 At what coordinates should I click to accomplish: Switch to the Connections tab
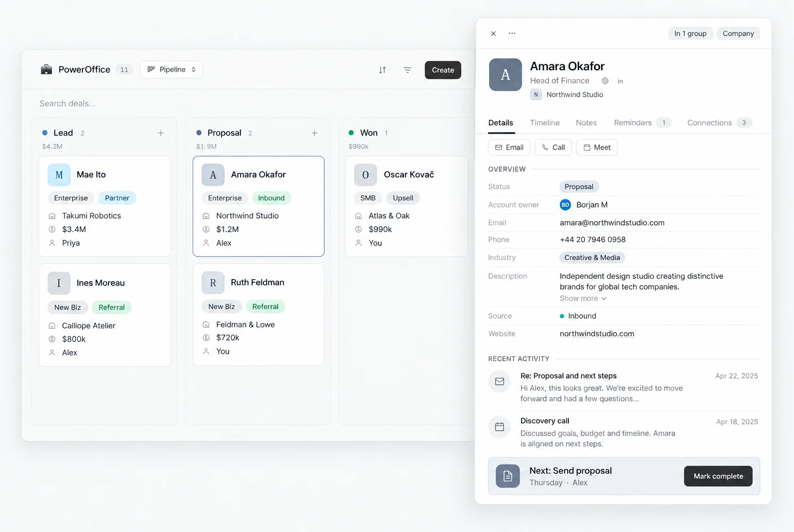click(719, 123)
